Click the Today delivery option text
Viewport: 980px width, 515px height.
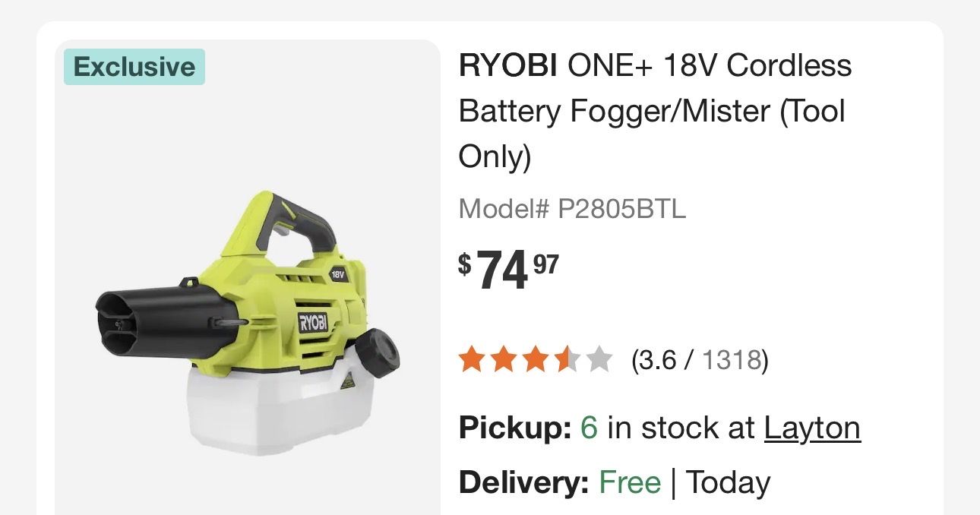click(x=728, y=483)
